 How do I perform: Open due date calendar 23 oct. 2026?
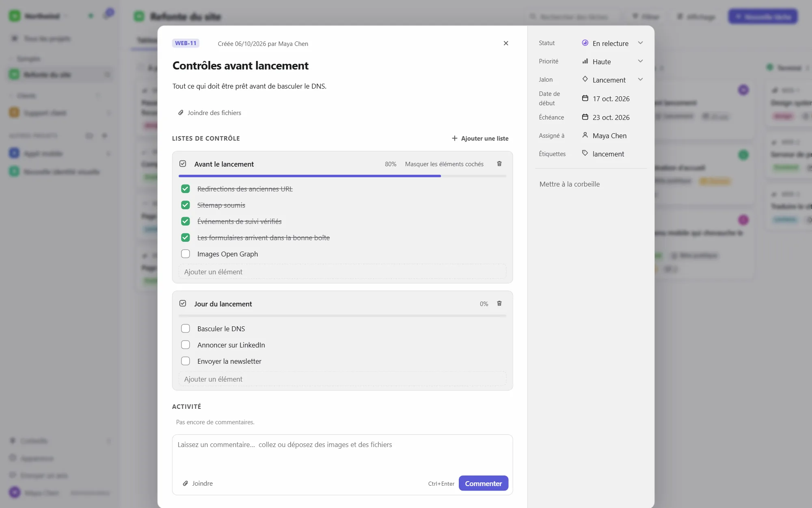pos(585,117)
